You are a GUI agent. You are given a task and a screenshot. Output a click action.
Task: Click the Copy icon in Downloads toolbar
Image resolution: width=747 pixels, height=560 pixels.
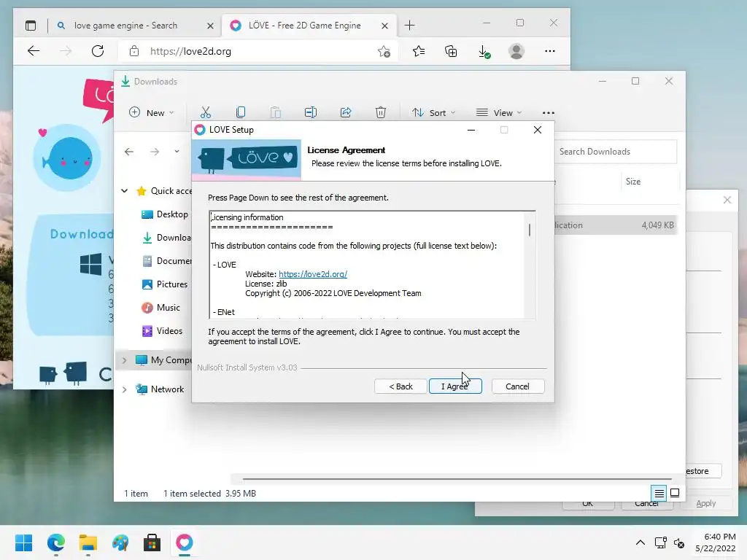[241, 112]
